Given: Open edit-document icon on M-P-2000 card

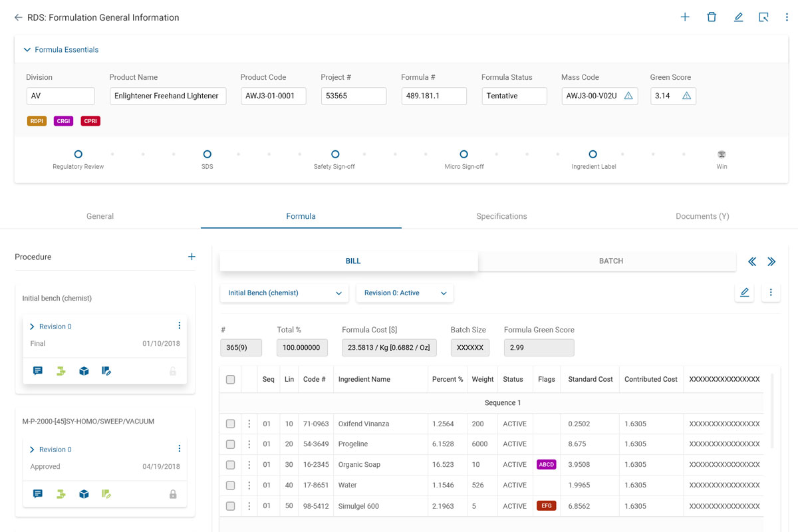Looking at the screenshot, I should 106,494.
